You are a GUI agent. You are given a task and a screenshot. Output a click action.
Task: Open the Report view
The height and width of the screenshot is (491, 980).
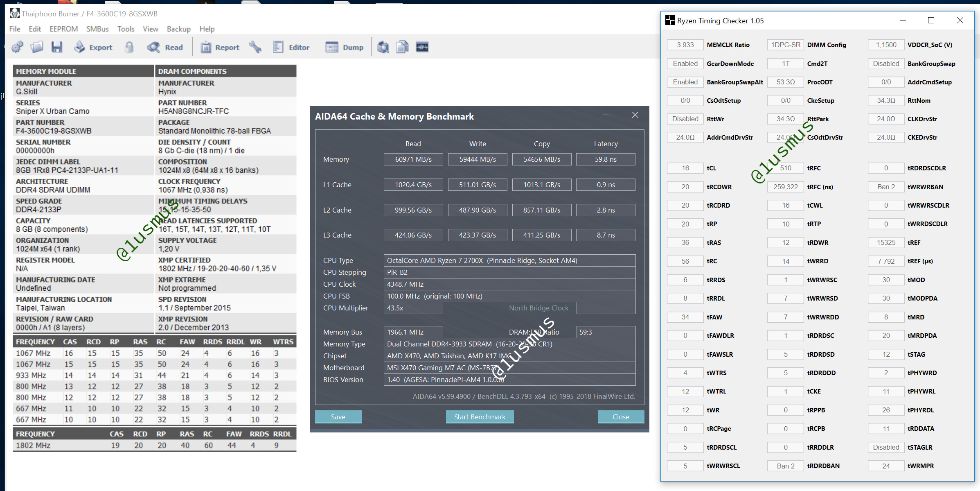(x=220, y=47)
